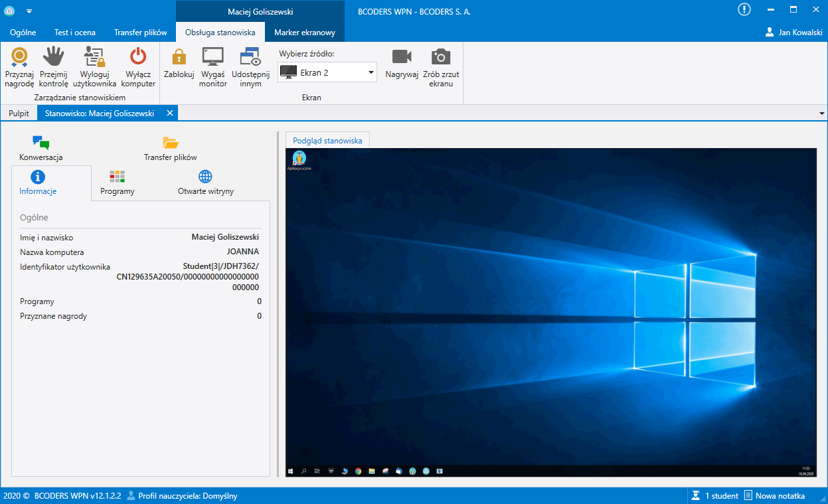828x504 pixels.
Task: Open the Test i ocena ribbon tab
Action: tap(75, 32)
